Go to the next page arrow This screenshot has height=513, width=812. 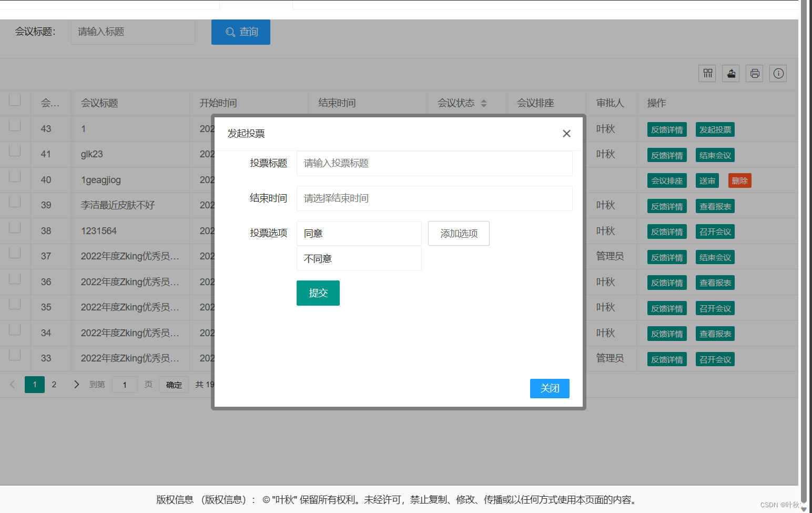coord(76,385)
